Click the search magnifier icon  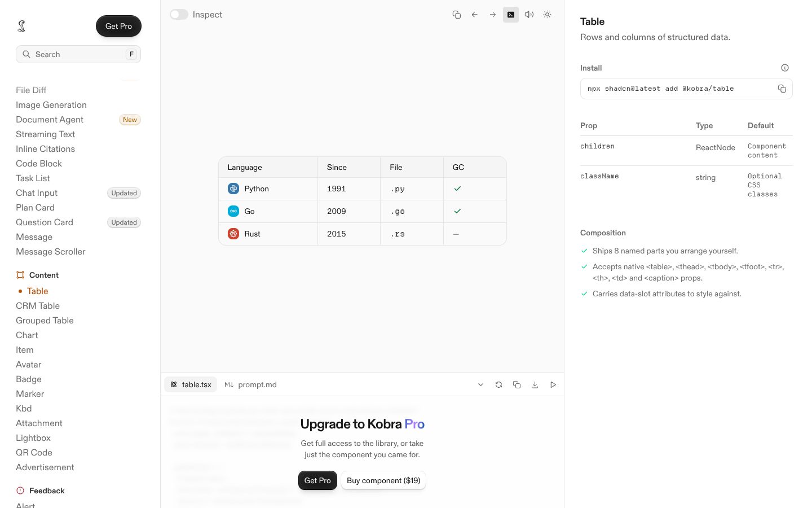[x=27, y=54]
